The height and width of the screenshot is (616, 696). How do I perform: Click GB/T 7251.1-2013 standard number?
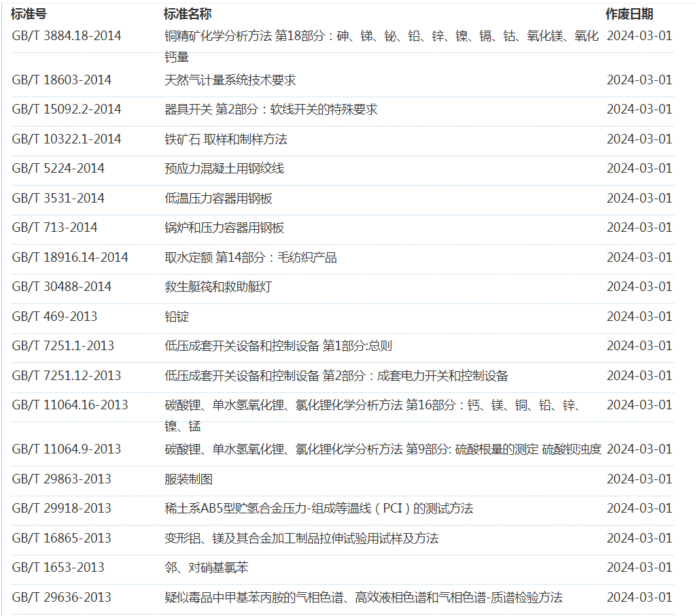[63, 346]
